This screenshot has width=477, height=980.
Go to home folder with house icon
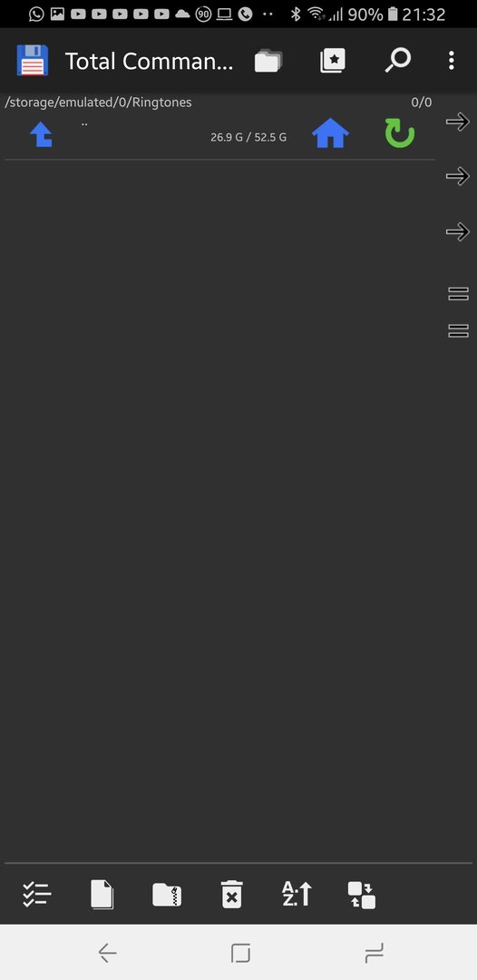(x=330, y=133)
